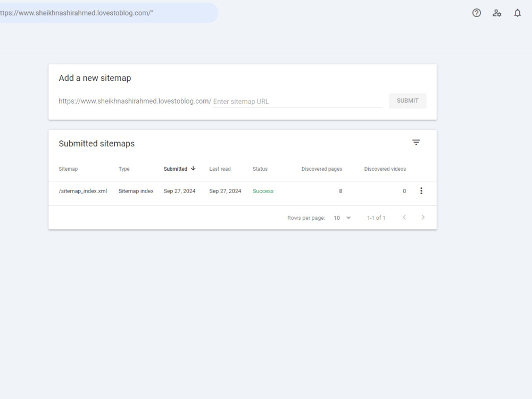Image resolution: width=532 pixels, height=399 pixels.
Task: Click the Success status cell
Action: [x=263, y=191]
